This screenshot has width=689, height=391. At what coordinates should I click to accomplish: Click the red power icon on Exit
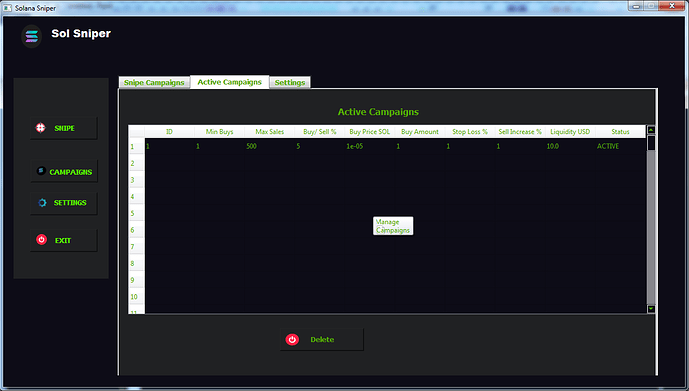[41, 240]
